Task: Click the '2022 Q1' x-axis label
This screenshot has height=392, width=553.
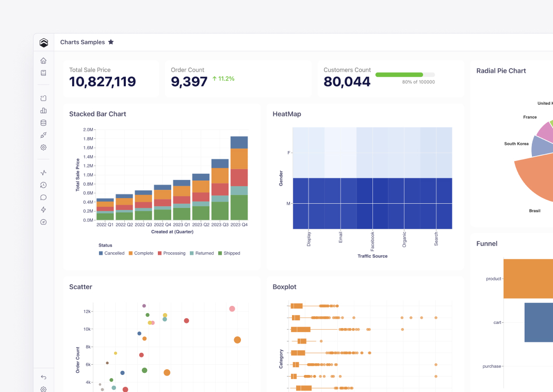Action: [x=105, y=224]
